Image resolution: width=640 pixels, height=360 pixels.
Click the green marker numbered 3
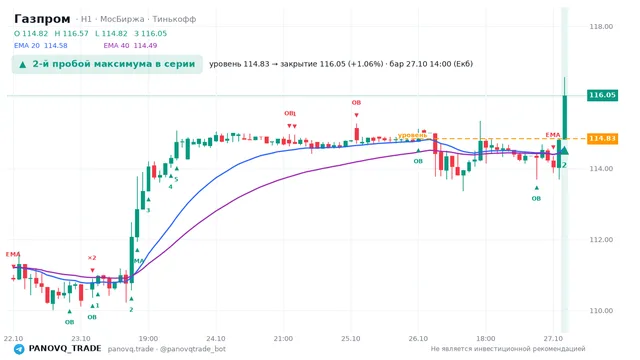pyautogui.click(x=148, y=210)
